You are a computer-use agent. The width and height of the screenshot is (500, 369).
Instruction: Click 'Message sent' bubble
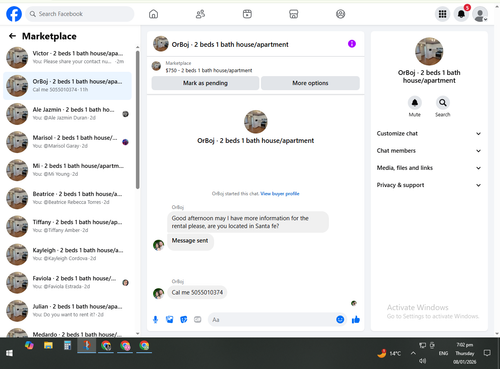point(190,241)
